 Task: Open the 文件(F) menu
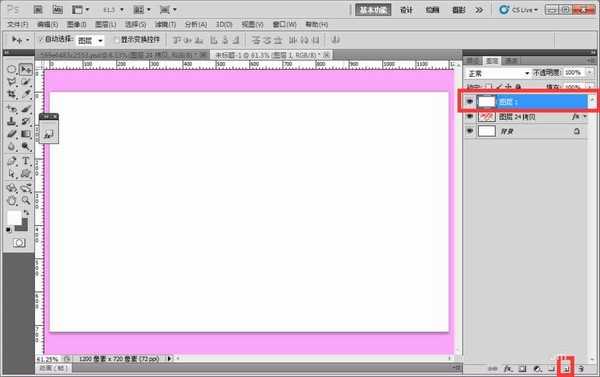pyautogui.click(x=18, y=24)
